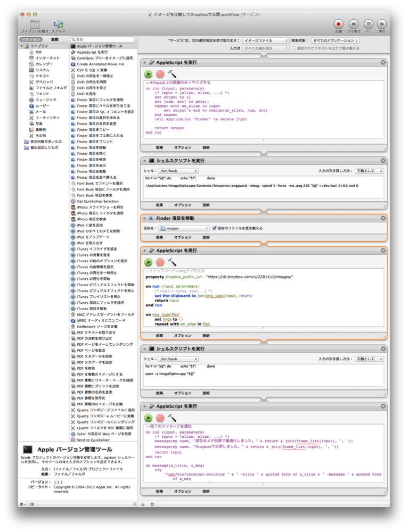Show オプション of the pngquant shell script action
This screenshot has height=532, width=408.
(182, 205)
